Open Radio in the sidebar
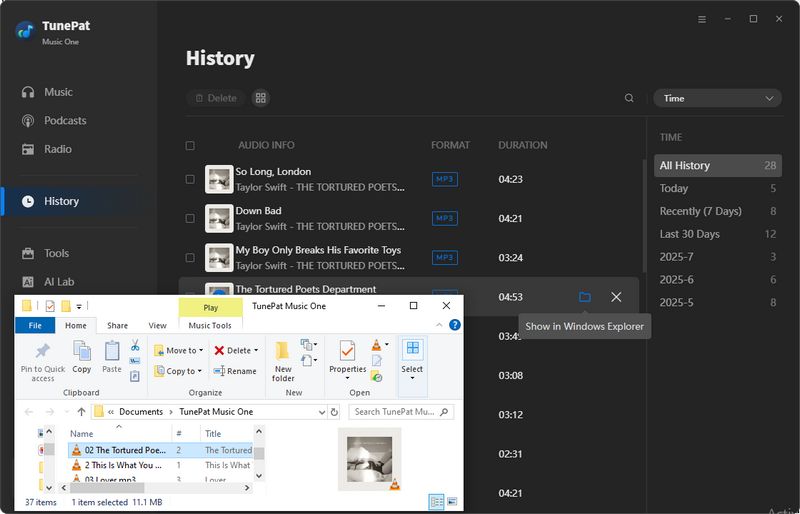The image size is (800, 514). click(x=57, y=149)
